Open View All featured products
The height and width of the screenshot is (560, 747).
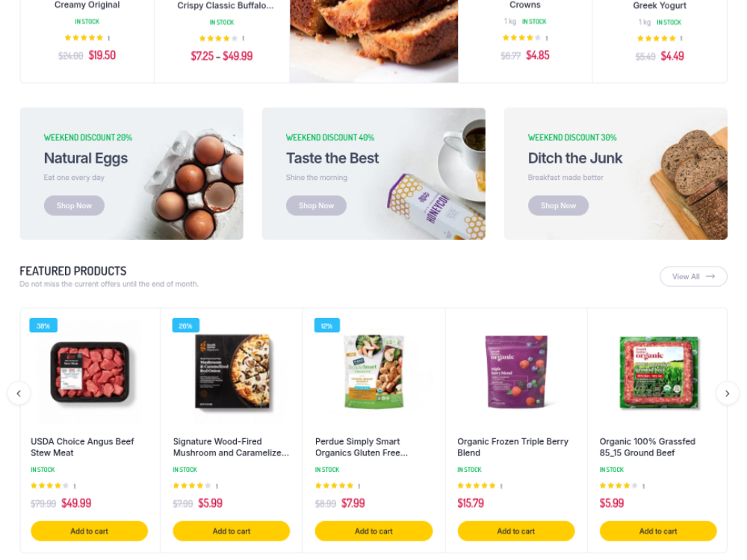[693, 277]
